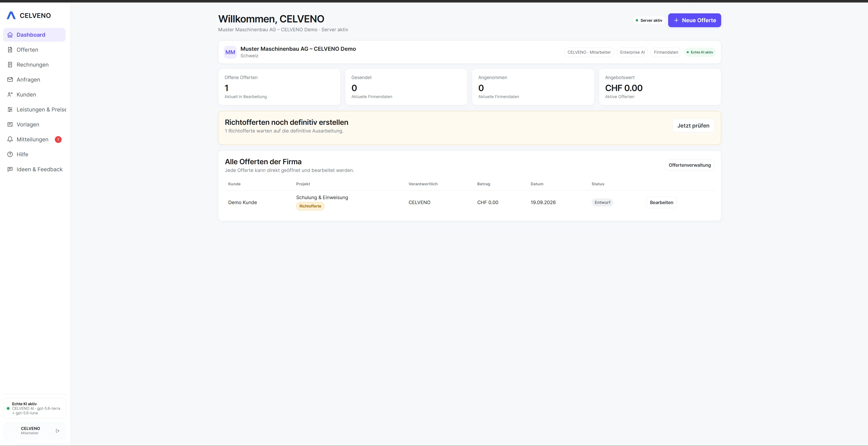Open Offertenverwaltung

[689, 165]
